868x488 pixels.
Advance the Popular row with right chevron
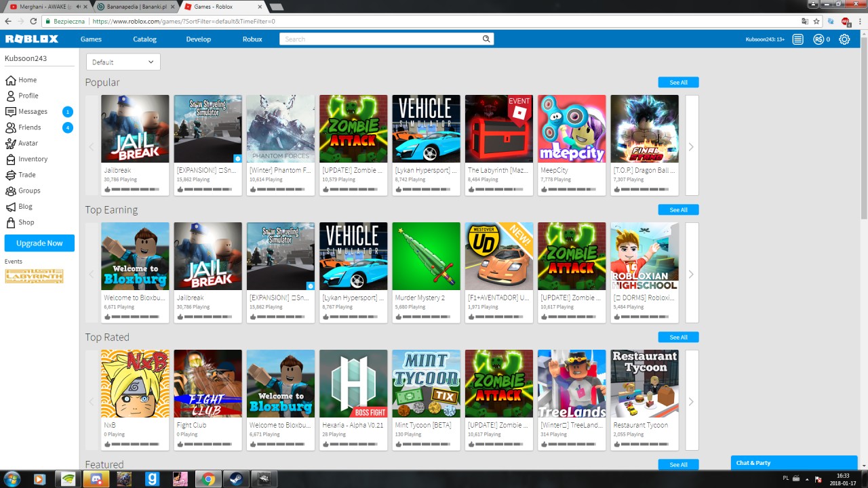692,146
